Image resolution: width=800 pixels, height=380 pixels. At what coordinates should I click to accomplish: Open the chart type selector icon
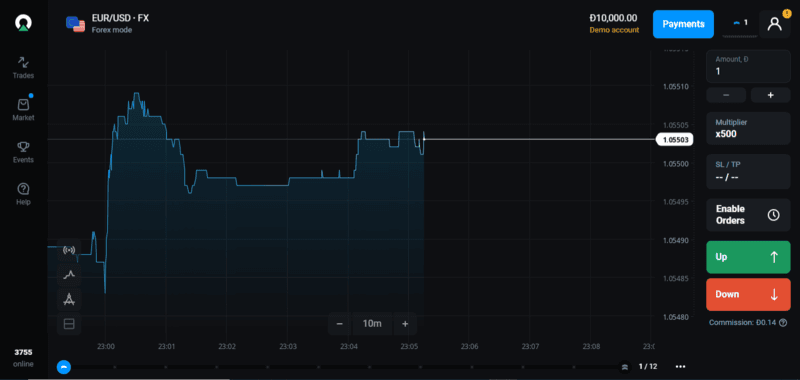(x=69, y=274)
